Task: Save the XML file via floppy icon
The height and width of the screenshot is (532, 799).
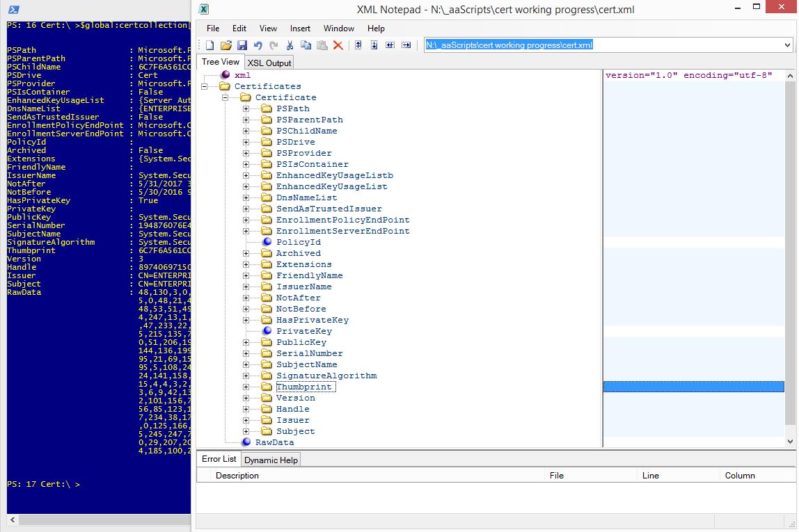Action: click(242, 45)
